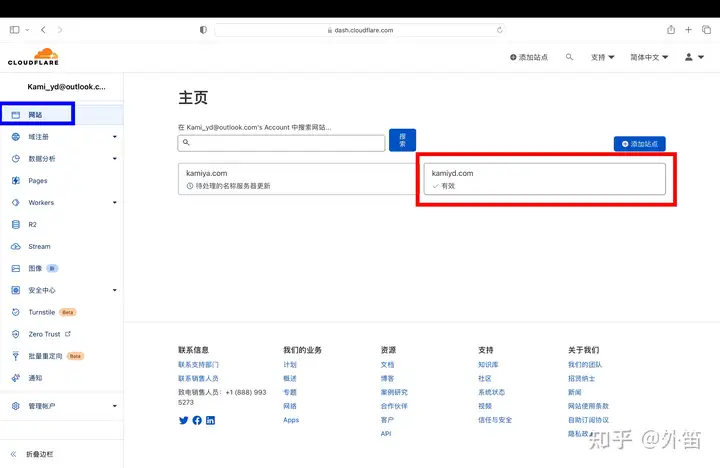Image resolution: width=720 pixels, height=468 pixels.
Task: Click the 图像 images icon
Action: (16, 268)
